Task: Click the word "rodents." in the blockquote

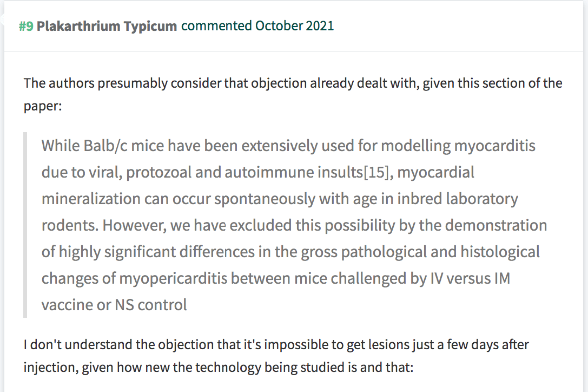Action: (70, 225)
